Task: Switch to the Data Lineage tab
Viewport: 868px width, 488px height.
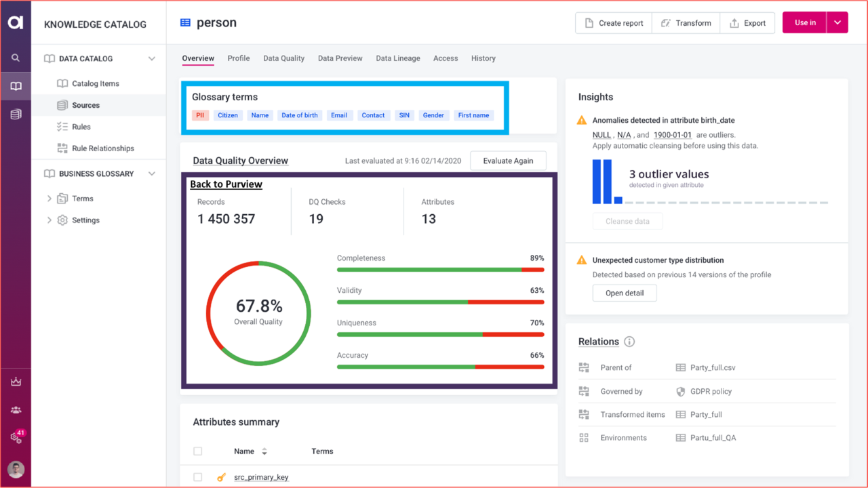Action: coord(398,58)
